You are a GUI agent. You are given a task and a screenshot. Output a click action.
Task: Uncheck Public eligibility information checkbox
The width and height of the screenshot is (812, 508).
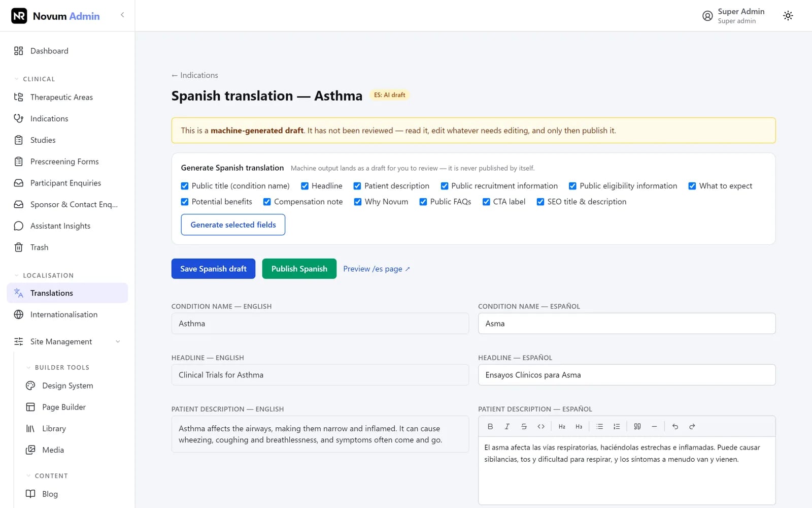[572, 186]
